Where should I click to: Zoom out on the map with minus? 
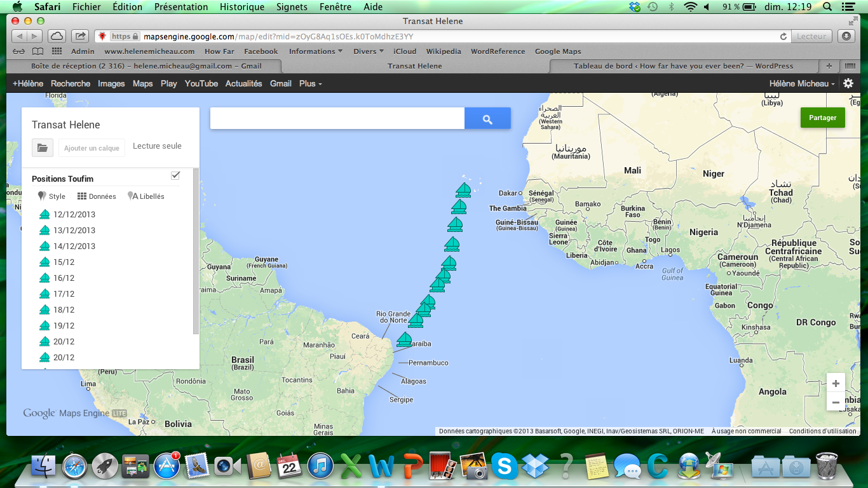pyautogui.click(x=836, y=402)
